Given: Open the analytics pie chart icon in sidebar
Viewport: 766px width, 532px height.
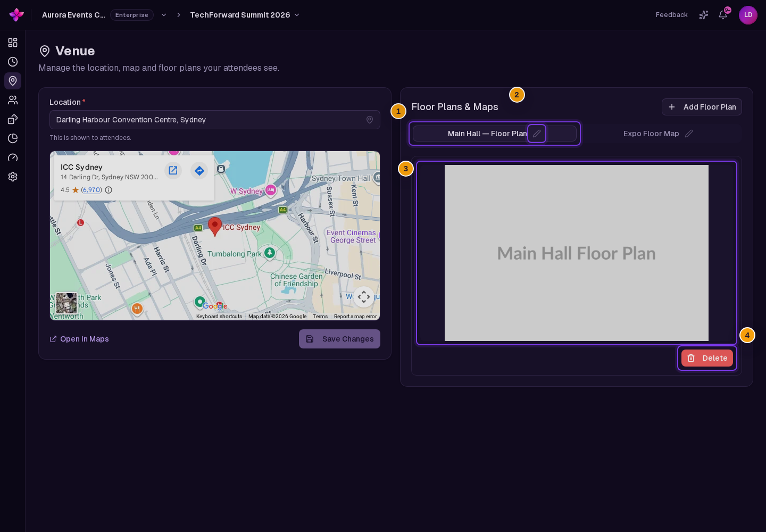Looking at the screenshot, I should 13,138.
